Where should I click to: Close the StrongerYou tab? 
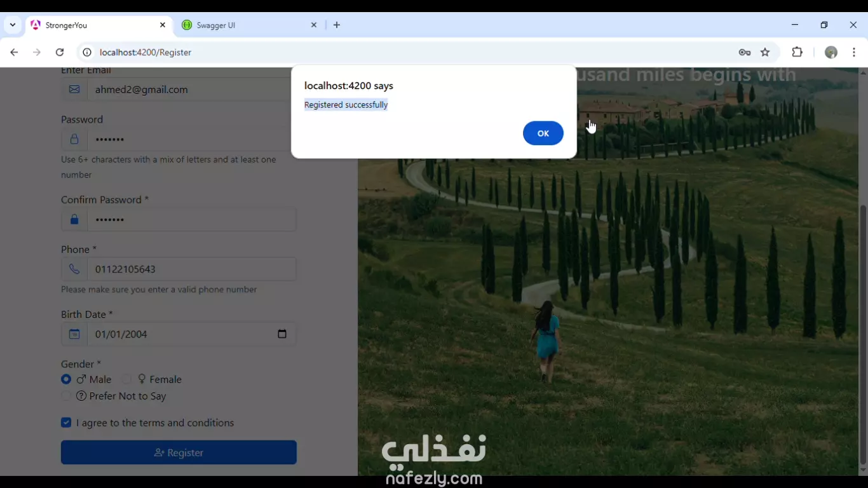point(163,25)
